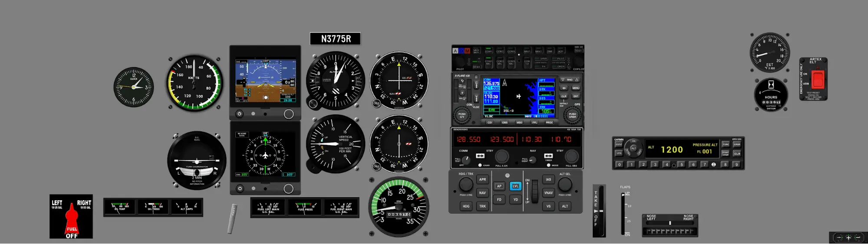Click the COMM volume PULL TEST knob
The height and width of the screenshot is (244, 868).
tap(466, 160)
